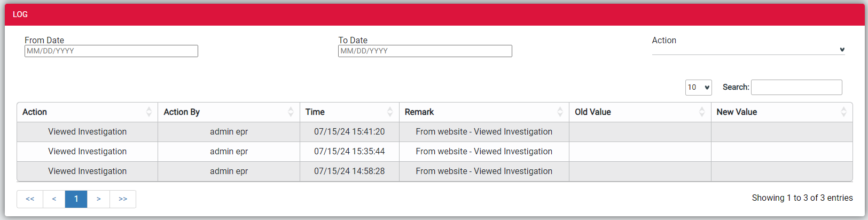
Task: Select the log entry at 07/15/24 14:58:28
Action: (x=435, y=171)
